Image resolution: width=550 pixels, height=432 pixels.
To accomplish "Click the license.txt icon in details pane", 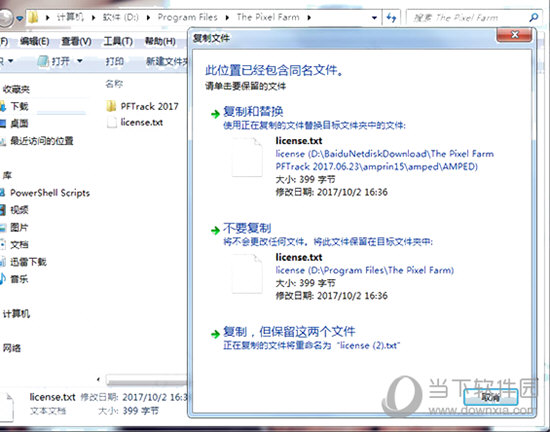I will pyautogui.click(x=7, y=406).
